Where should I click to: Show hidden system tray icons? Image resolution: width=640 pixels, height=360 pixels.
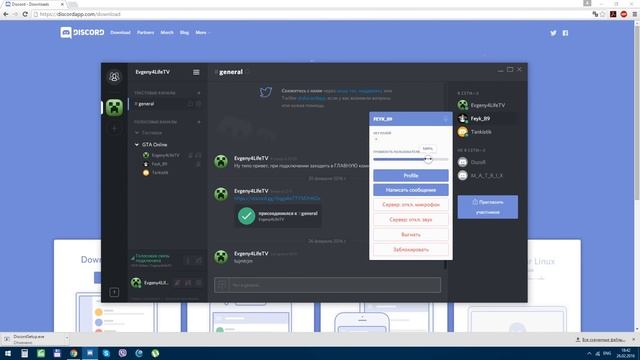589,353
